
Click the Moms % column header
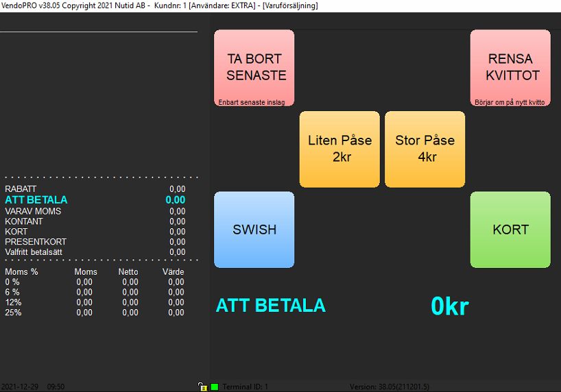(x=21, y=272)
